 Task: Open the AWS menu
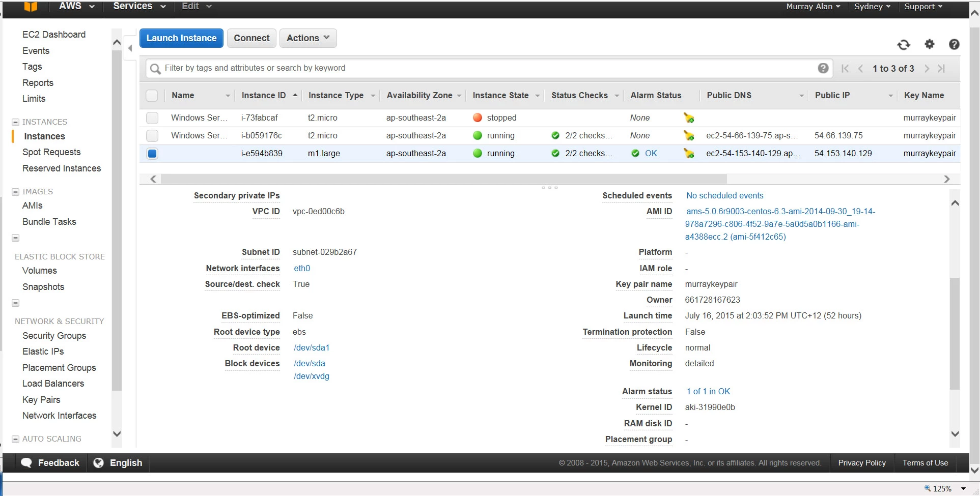coord(77,6)
